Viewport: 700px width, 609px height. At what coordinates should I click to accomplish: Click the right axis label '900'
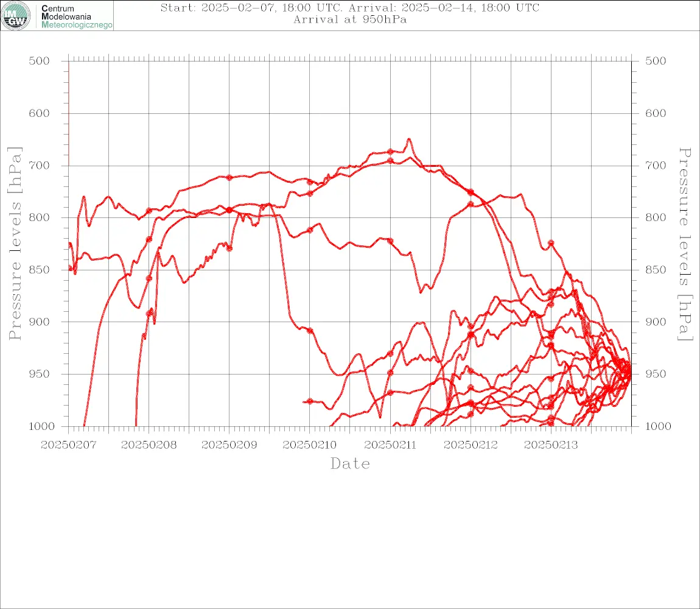pos(656,322)
